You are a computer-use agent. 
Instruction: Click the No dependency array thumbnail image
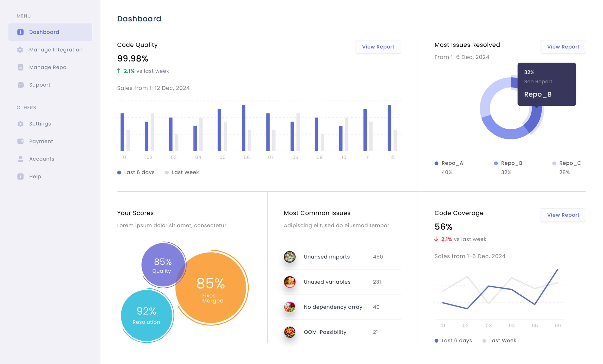290,307
